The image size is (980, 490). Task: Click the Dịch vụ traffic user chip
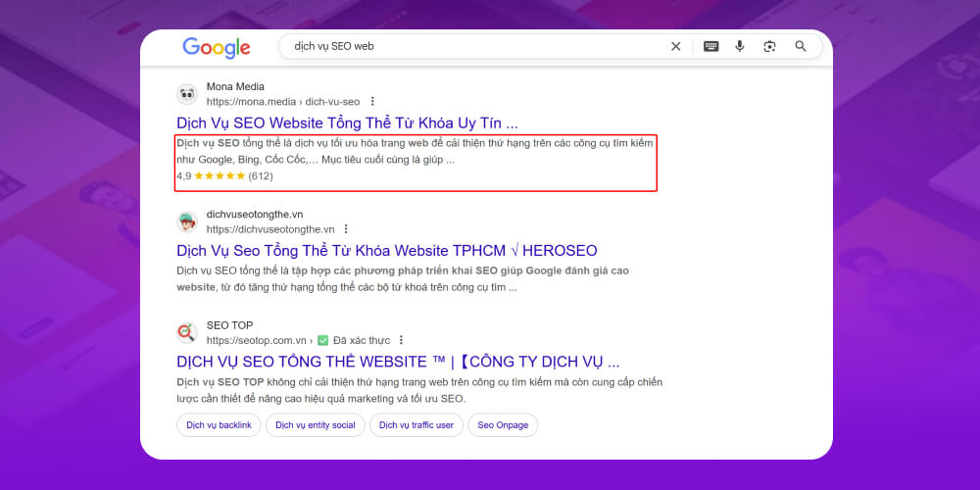pyautogui.click(x=416, y=425)
